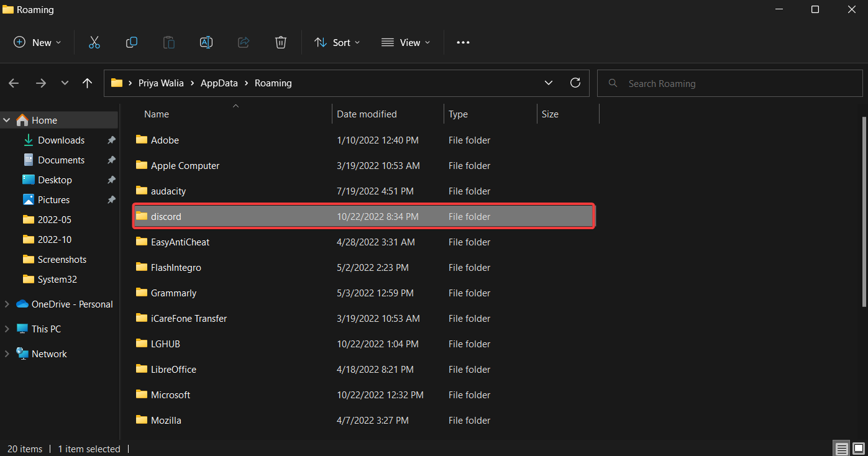Expand address bar history dropdown
This screenshot has width=868, height=456.
point(548,83)
